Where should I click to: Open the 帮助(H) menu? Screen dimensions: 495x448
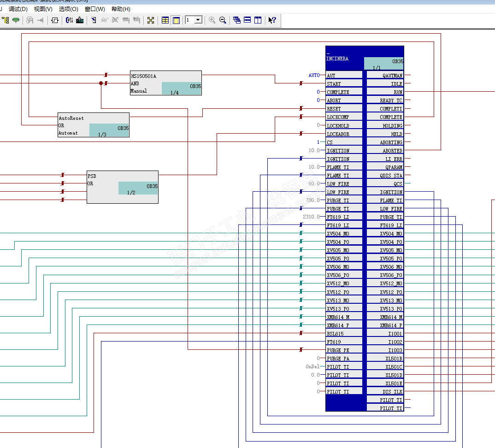[x=121, y=9]
